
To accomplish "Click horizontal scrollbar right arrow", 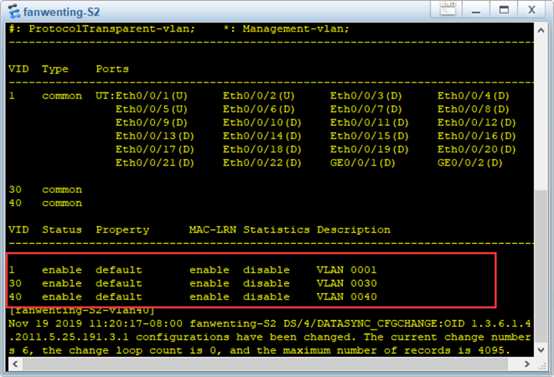I will click(527, 364).
